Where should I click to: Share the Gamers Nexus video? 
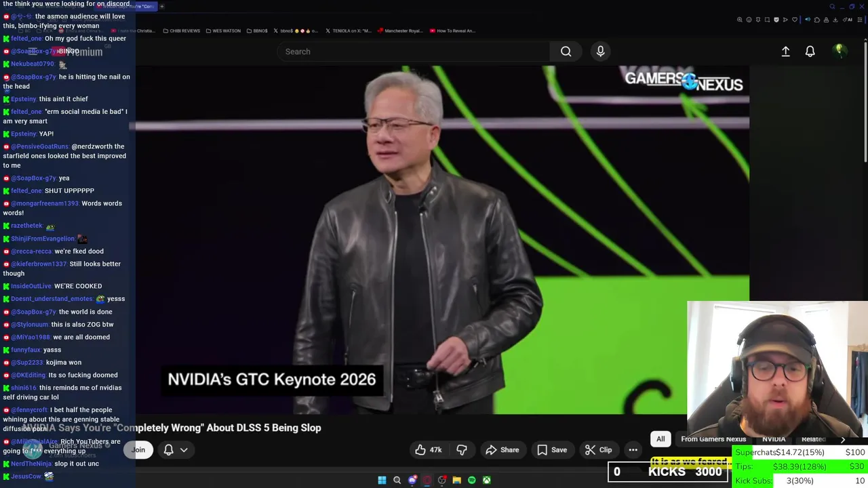[x=502, y=449]
